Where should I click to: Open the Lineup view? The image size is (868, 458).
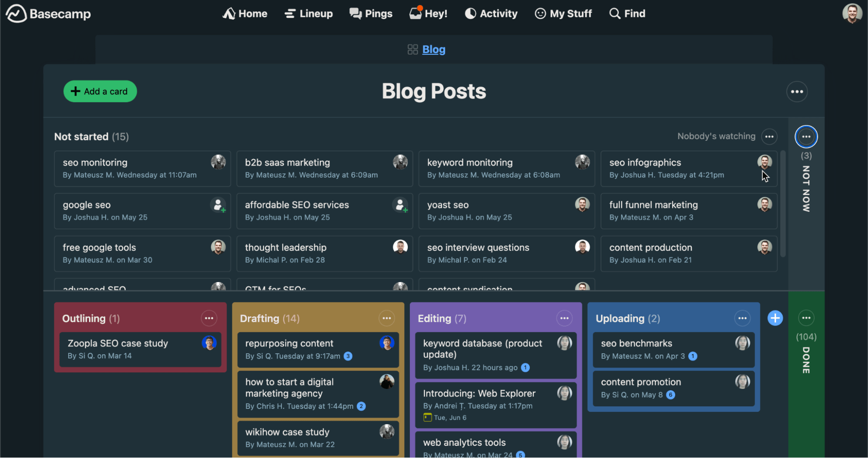[x=309, y=13]
